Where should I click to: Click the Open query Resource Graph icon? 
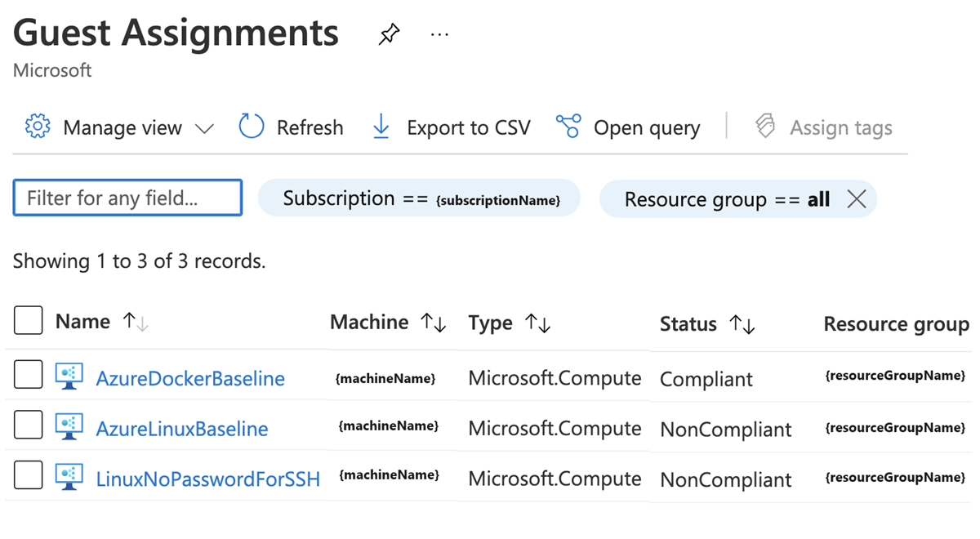point(568,127)
